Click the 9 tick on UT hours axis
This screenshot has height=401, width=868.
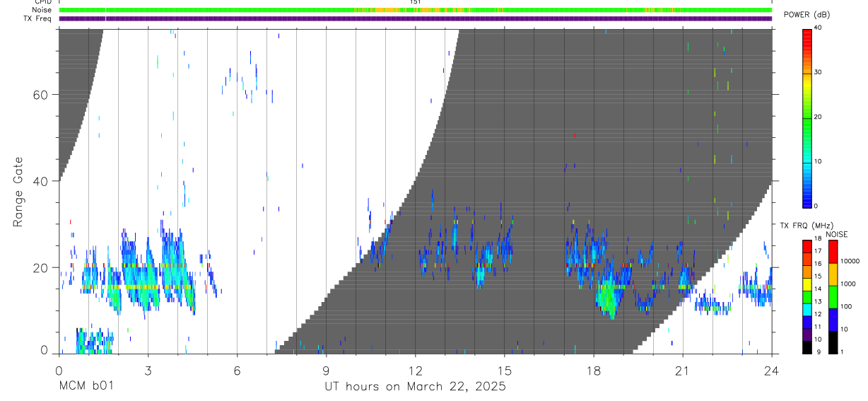click(326, 370)
